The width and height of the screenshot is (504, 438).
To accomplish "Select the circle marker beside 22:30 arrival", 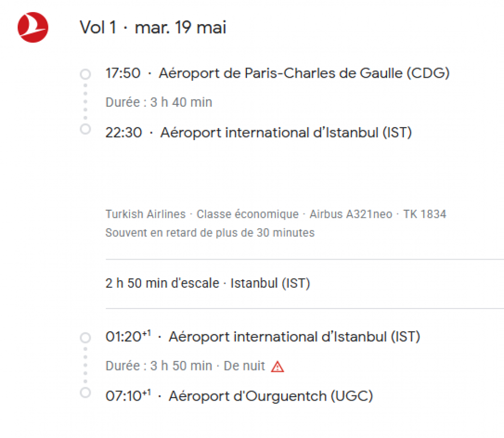I will pyautogui.click(x=85, y=129).
